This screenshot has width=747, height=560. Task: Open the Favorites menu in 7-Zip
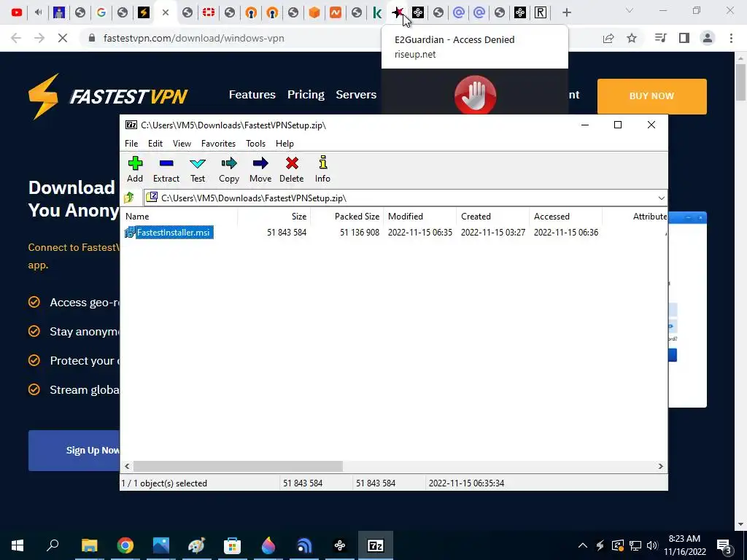[218, 144]
